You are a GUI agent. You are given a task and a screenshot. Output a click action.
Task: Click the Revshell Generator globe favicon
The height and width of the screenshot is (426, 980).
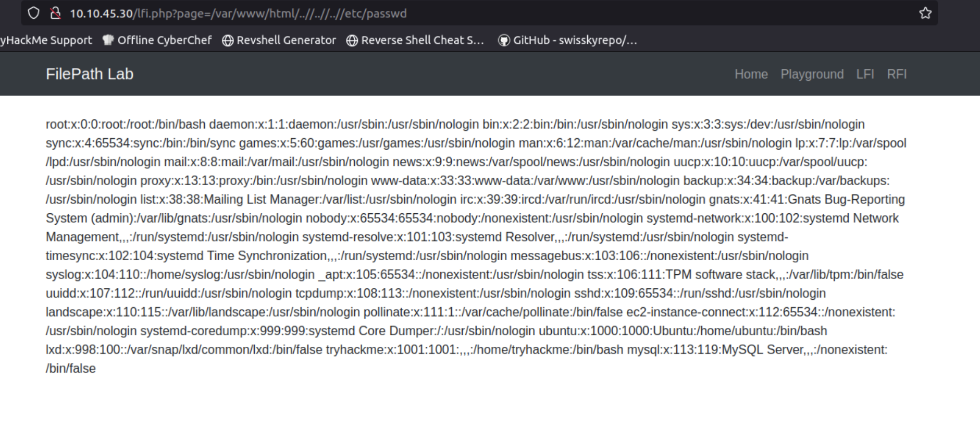[228, 40]
